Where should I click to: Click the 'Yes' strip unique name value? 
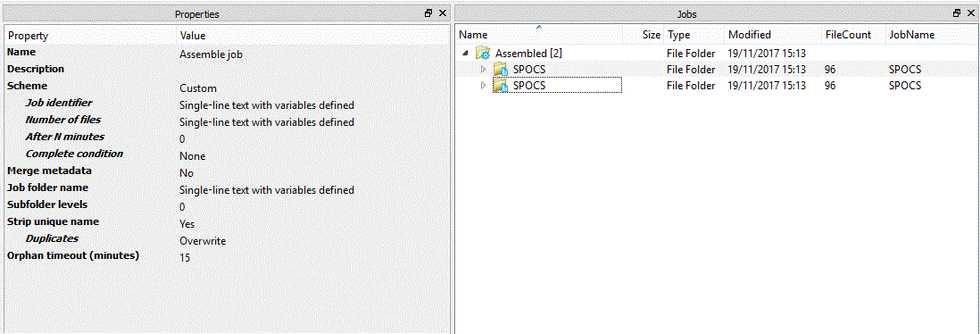click(187, 223)
